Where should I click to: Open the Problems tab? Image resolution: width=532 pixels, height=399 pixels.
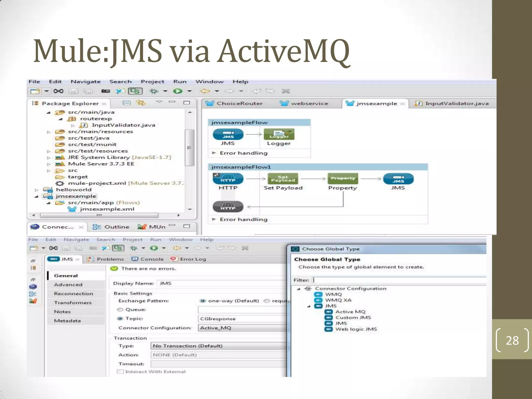[x=105, y=259]
